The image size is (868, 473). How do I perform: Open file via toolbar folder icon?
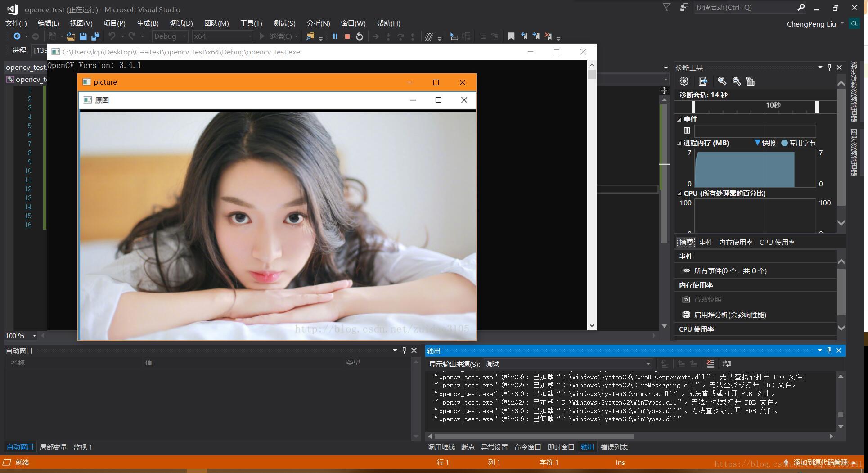(71, 36)
